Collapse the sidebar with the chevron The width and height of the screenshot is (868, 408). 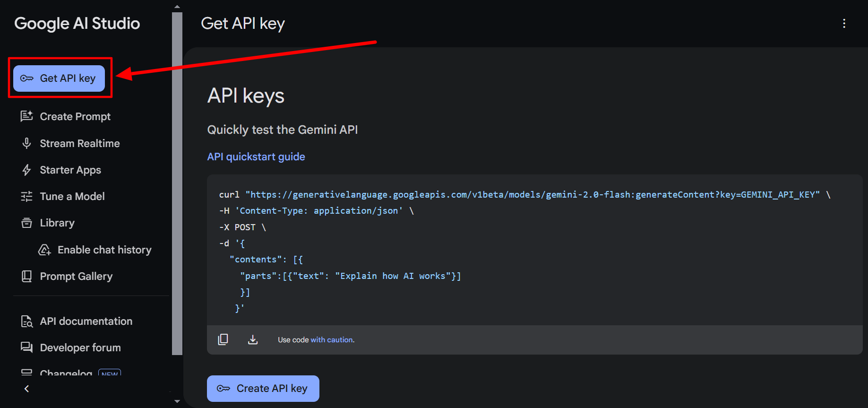pos(26,389)
